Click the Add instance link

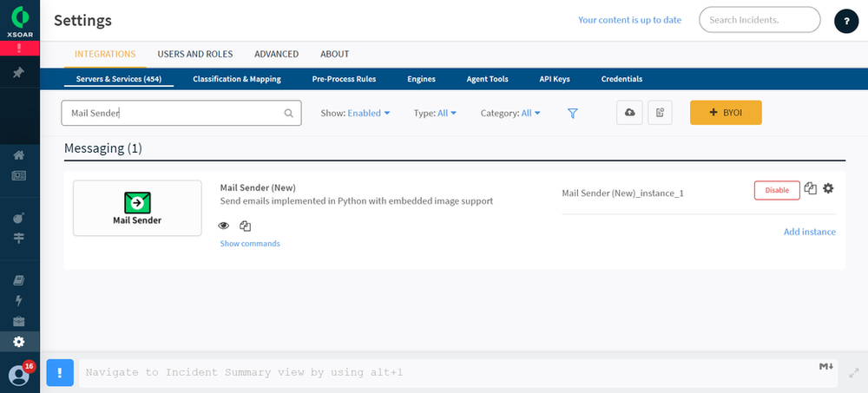click(x=809, y=232)
